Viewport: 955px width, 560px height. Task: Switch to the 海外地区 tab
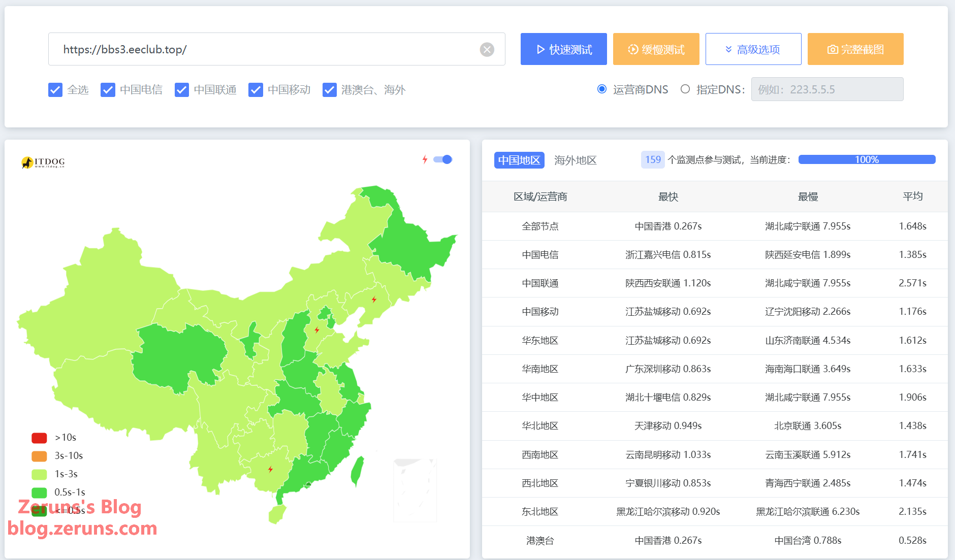point(575,160)
